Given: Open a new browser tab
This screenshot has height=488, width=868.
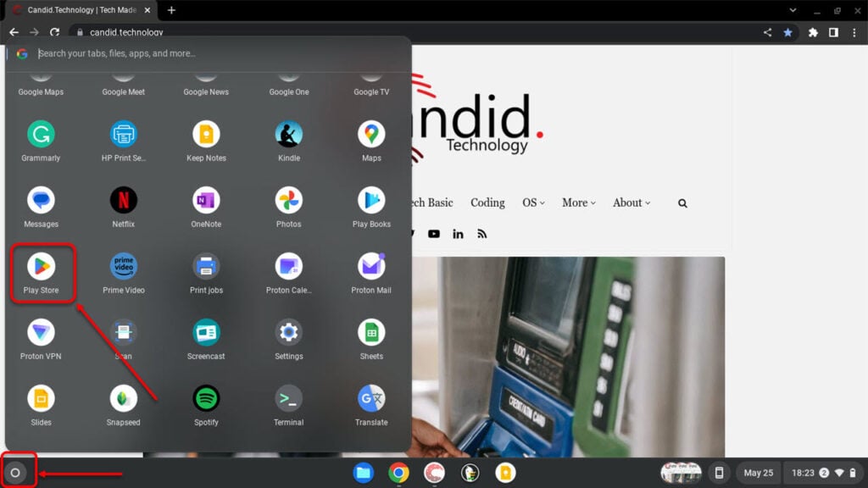Looking at the screenshot, I should (171, 10).
